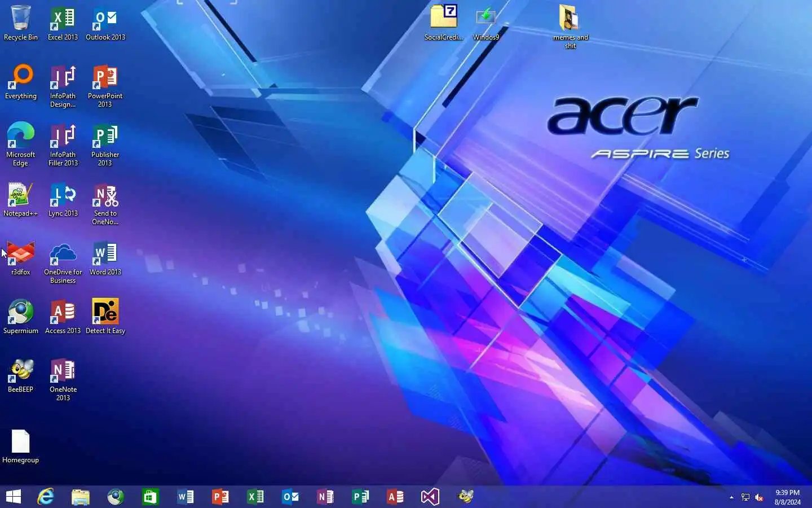Image resolution: width=812 pixels, height=508 pixels.
Task: Select the OneDrive for Business shortcut
Action: pyautogui.click(x=63, y=262)
